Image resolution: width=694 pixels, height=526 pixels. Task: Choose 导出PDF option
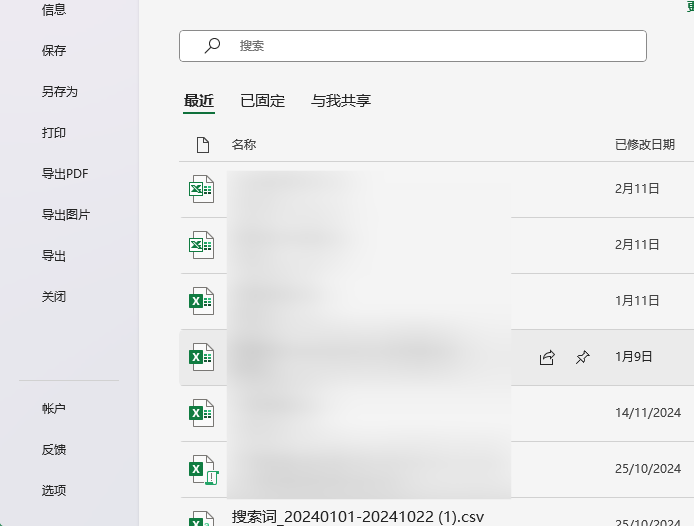(65, 174)
